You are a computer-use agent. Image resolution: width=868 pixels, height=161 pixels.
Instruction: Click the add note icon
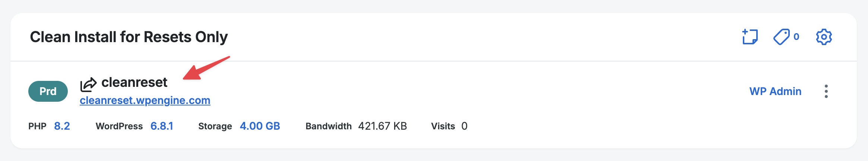(750, 37)
